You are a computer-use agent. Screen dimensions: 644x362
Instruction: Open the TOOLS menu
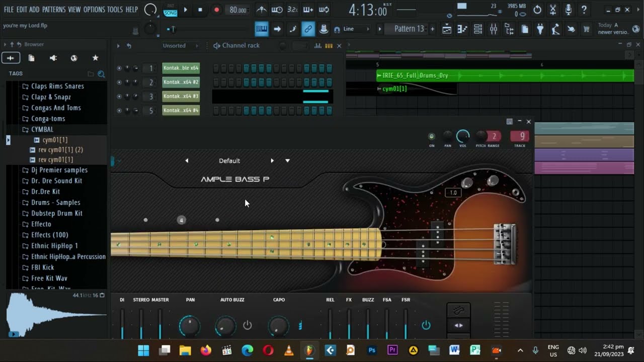tap(115, 10)
